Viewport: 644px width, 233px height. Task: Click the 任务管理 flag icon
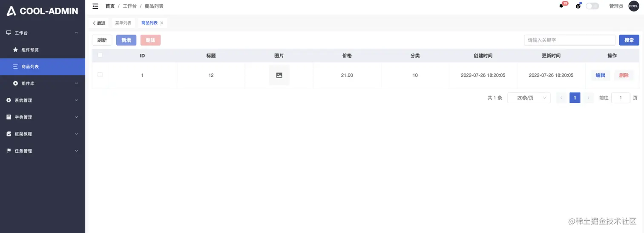pos(9,151)
